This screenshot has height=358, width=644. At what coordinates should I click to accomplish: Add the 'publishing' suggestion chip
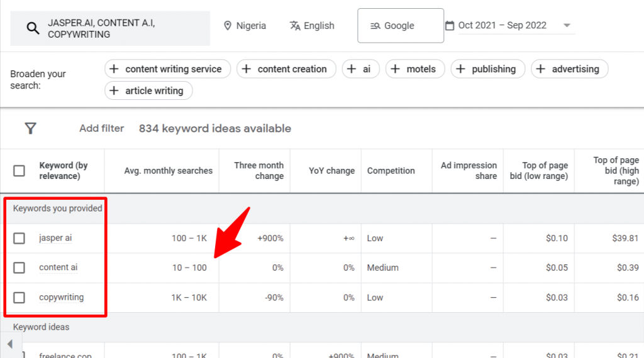(x=488, y=69)
